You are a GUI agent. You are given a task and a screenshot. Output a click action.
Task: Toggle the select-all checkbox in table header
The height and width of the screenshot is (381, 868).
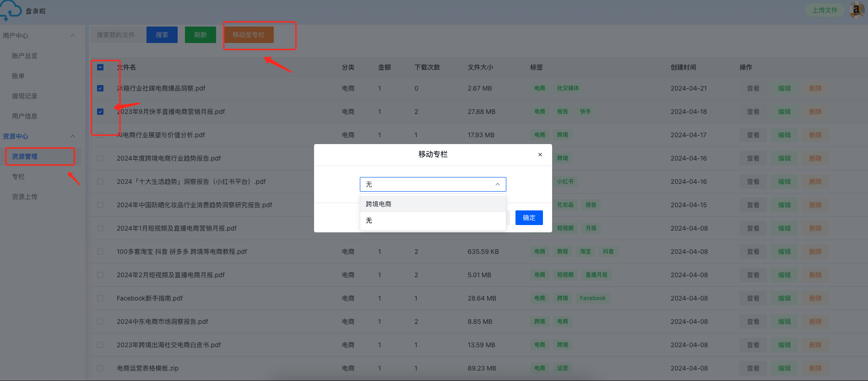coord(100,67)
